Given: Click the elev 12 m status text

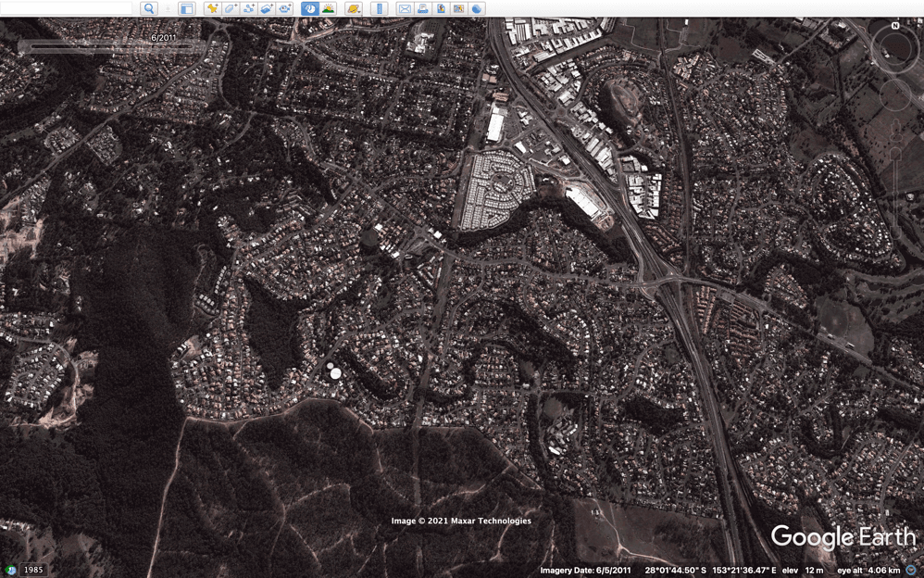Looking at the screenshot, I should click(x=803, y=571).
